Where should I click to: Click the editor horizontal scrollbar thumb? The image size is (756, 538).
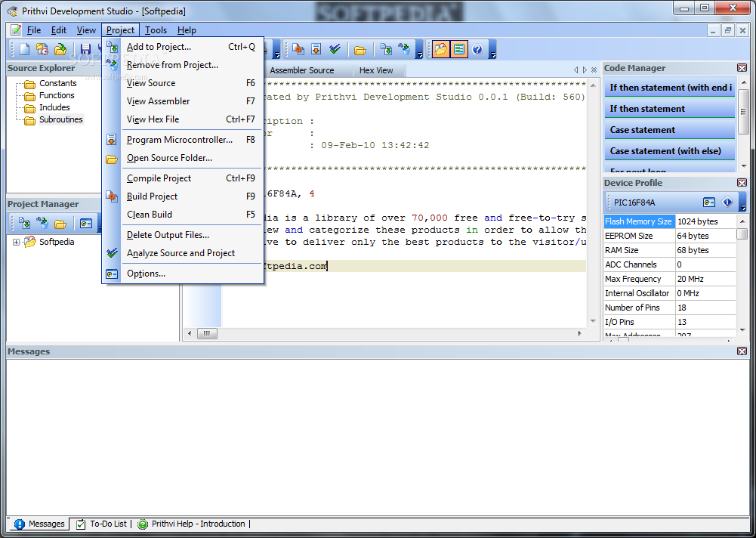(207, 333)
